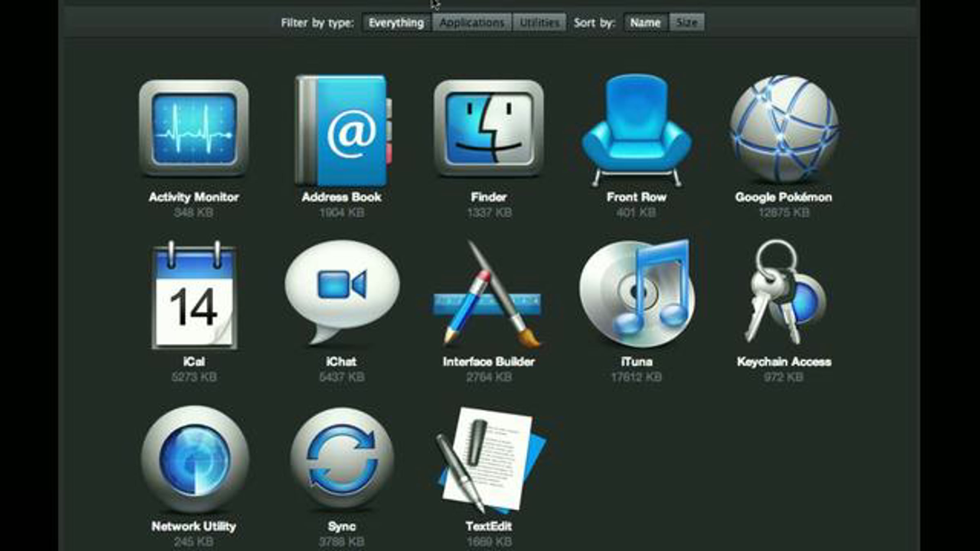The height and width of the screenshot is (551, 980).
Task: Select the iChat speech bubble icon
Action: pos(342,293)
